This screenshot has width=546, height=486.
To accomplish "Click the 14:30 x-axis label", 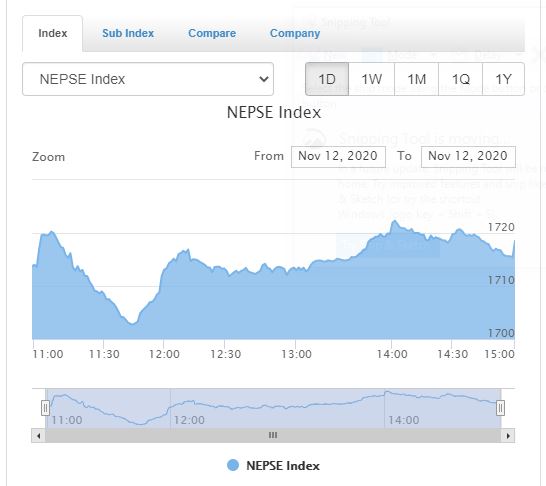I will click(x=452, y=354).
